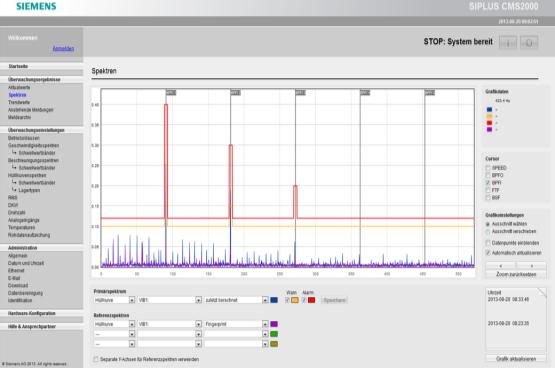Image resolution: width=555 pixels, height=368 pixels.
Task: Click the run/start icon button beside system status
Action: (x=508, y=42)
